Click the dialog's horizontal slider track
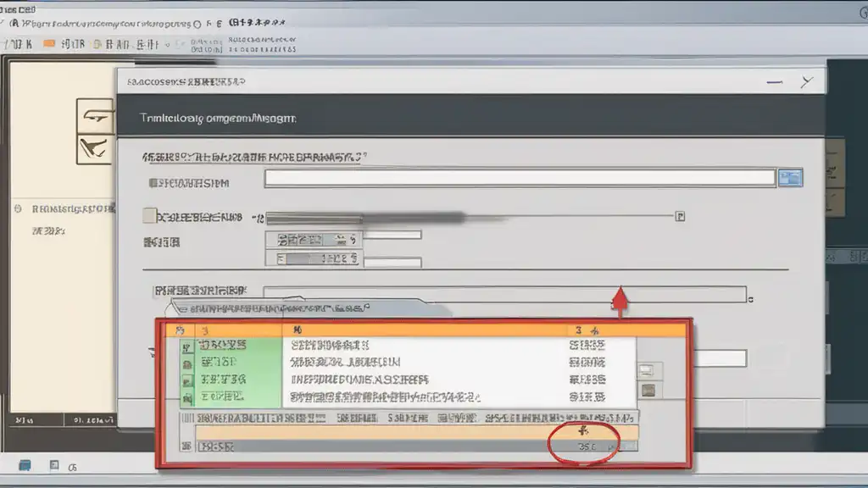The height and width of the screenshot is (488, 868). pyautogui.click(x=470, y=217)
